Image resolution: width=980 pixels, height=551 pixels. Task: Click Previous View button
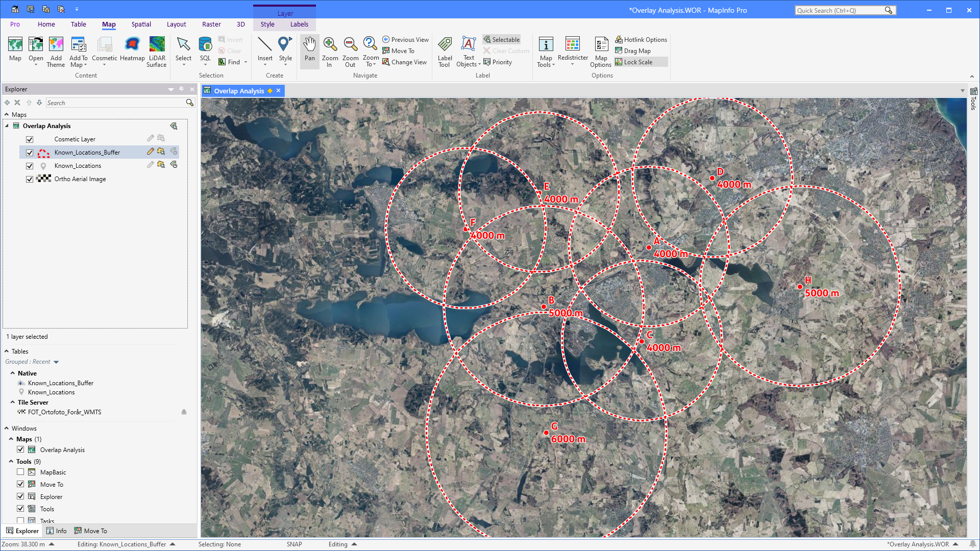click(x=405, y=39)
